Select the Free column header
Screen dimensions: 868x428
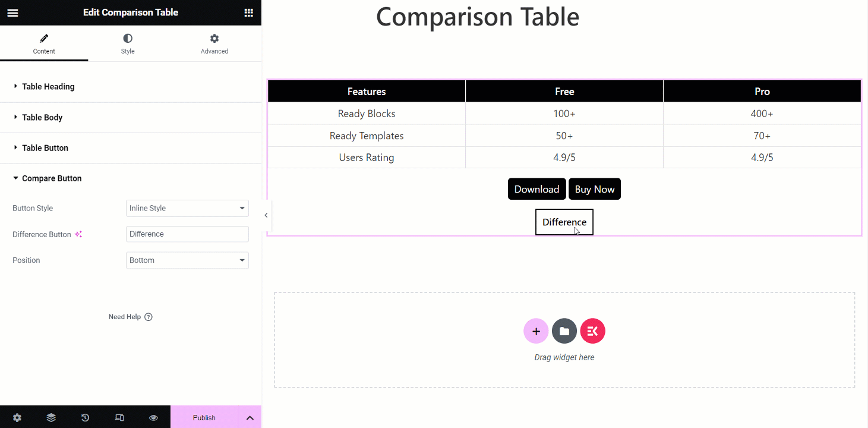coord(564,92)
